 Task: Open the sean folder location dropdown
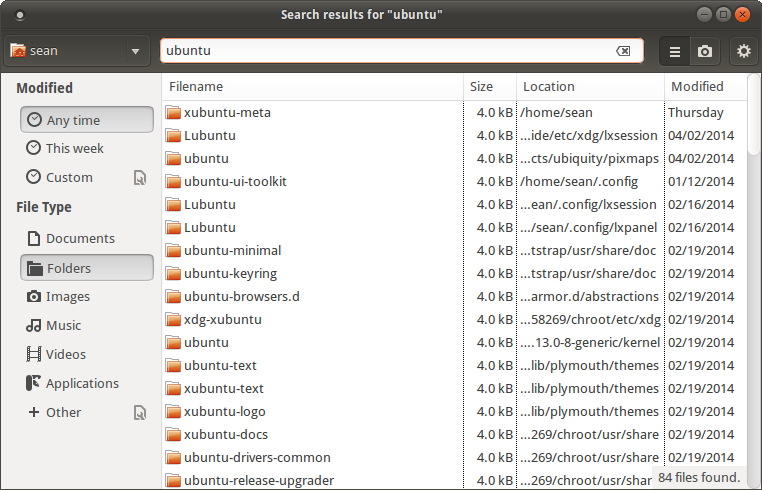[x=76, y=51]
